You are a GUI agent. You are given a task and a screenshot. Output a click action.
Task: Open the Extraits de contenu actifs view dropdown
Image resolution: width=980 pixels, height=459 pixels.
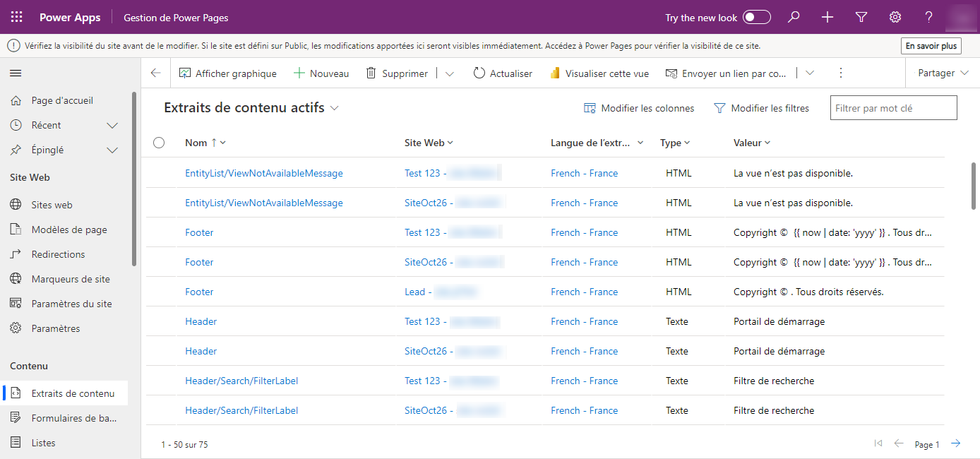click(335, 109)
